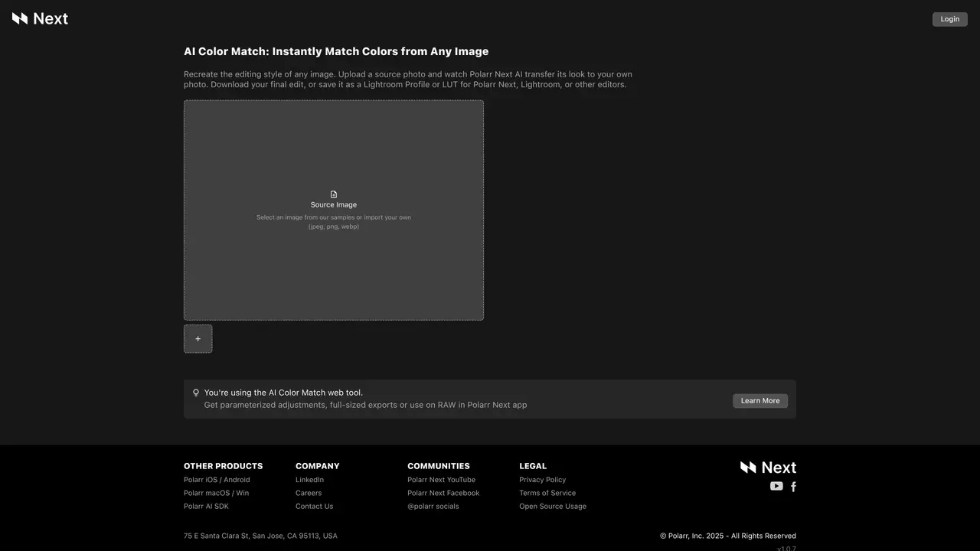The image size is (980, 551).
Task: Open Polarr iOS / Android link
Action: coord(217,480)
